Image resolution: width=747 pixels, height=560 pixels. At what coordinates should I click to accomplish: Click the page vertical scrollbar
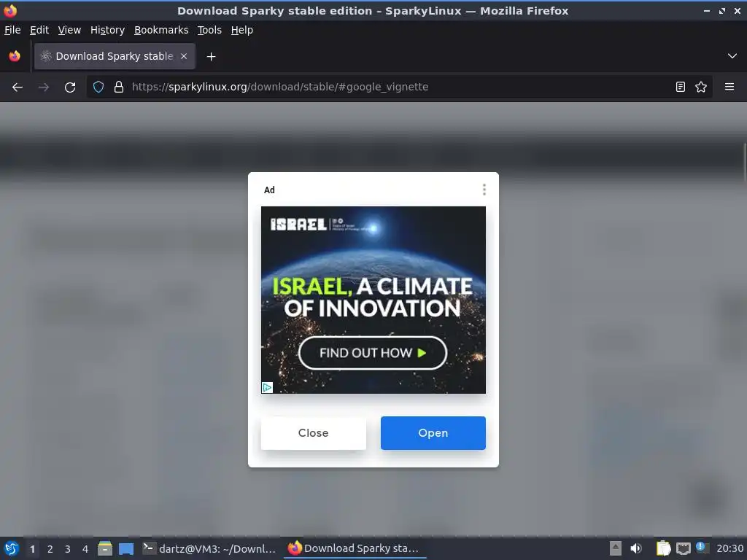coord(744,162)
